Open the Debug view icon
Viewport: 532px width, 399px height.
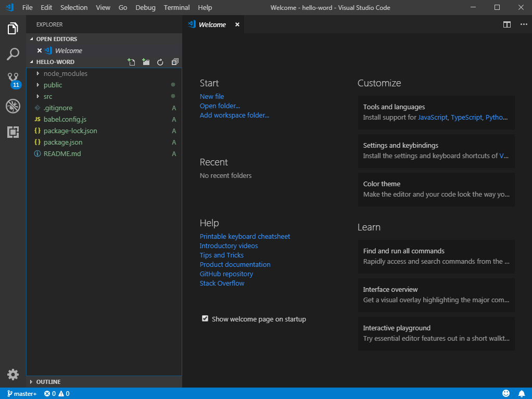point(13,106)
